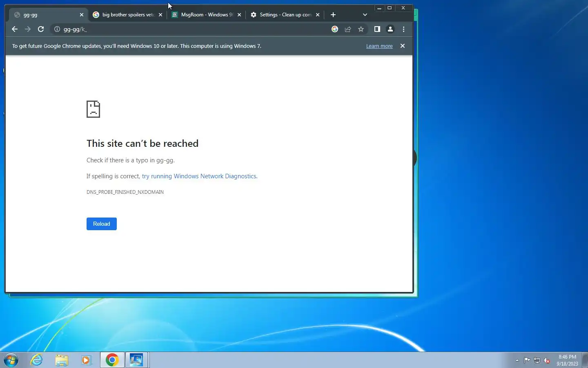Switch to the gg-gg tab
588x368 pixels.
[48, 15]
